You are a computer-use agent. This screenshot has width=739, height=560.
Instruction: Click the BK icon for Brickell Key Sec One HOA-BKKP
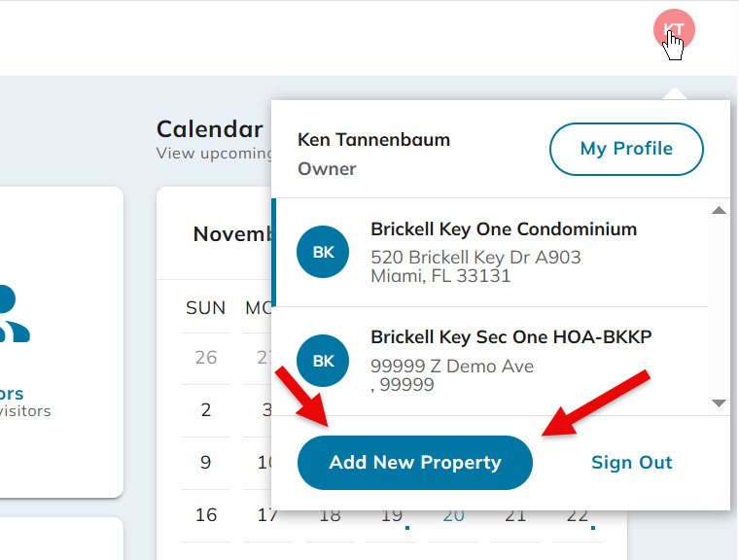[x=323, y=361]
